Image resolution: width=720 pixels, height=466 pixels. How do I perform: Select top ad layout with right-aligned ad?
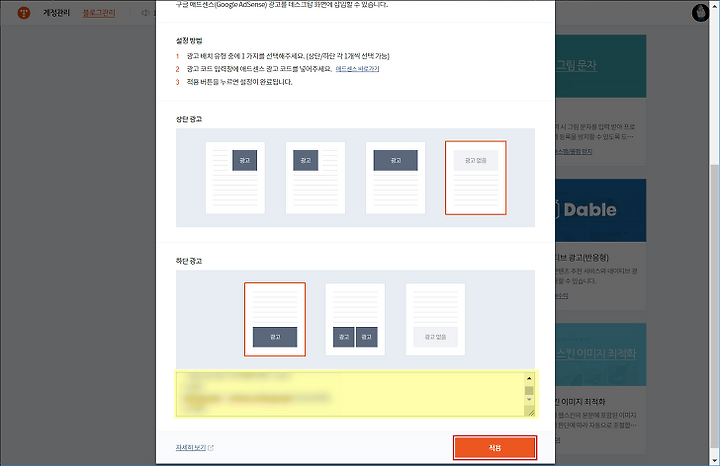click(x=235, y=178)
